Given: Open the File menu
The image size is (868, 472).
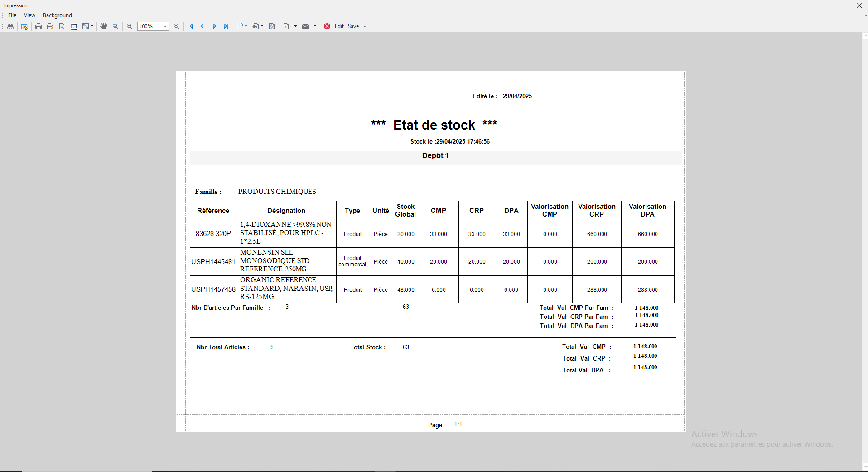Looking at the screenshot, I should point(12,15).
